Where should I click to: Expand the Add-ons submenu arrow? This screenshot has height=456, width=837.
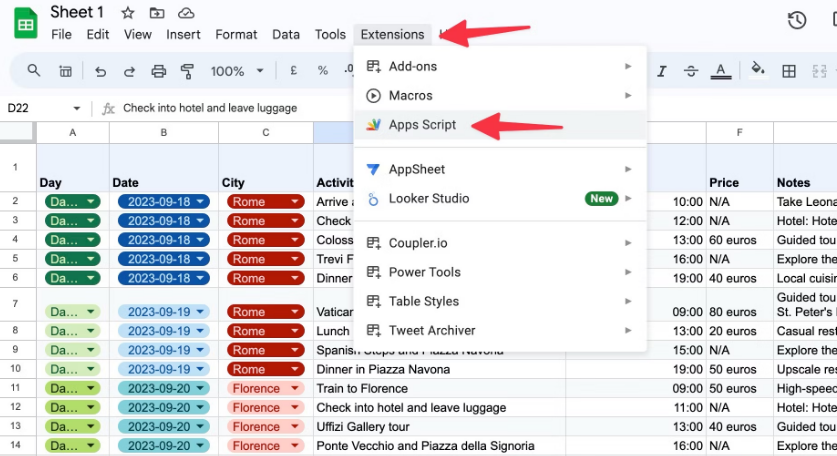[628, 66]
